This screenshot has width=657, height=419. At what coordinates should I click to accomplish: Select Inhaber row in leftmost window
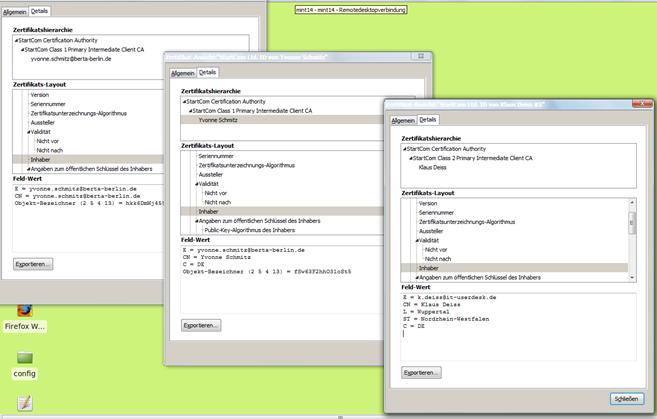tap(88, 160)
